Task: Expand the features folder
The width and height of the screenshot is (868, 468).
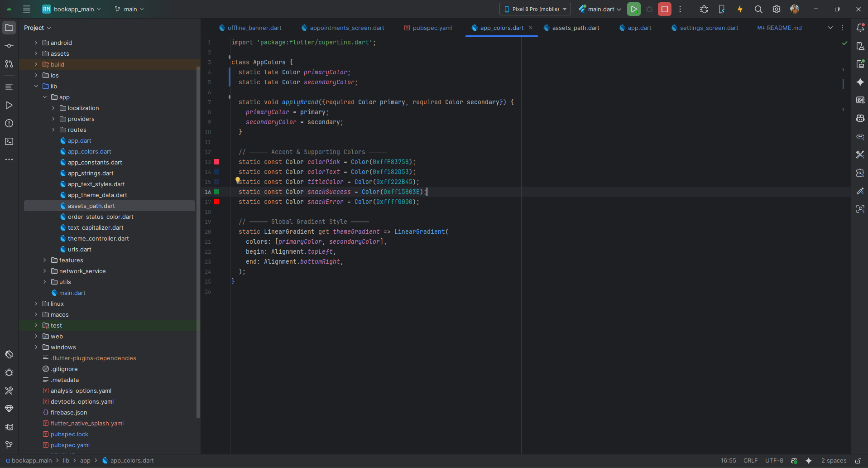Action: 45,260
